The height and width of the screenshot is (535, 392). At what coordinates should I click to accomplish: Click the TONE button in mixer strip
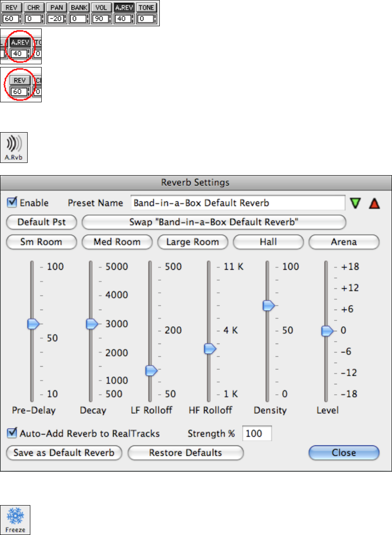[x=146, y=8]
